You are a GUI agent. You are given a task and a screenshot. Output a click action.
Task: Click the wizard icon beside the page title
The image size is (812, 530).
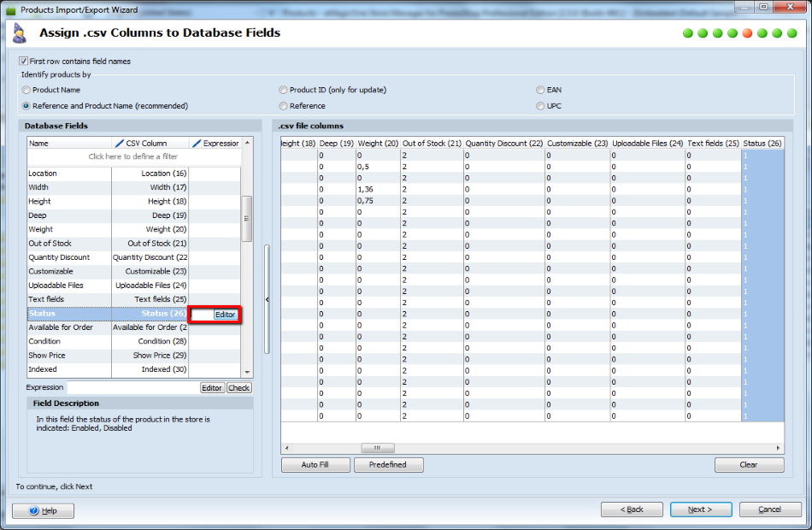(19, 33)
